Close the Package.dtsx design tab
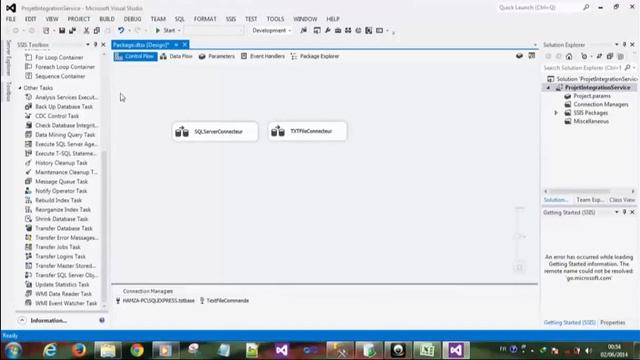The width and height of the screenshot is (640, 360). coord(185,44)
